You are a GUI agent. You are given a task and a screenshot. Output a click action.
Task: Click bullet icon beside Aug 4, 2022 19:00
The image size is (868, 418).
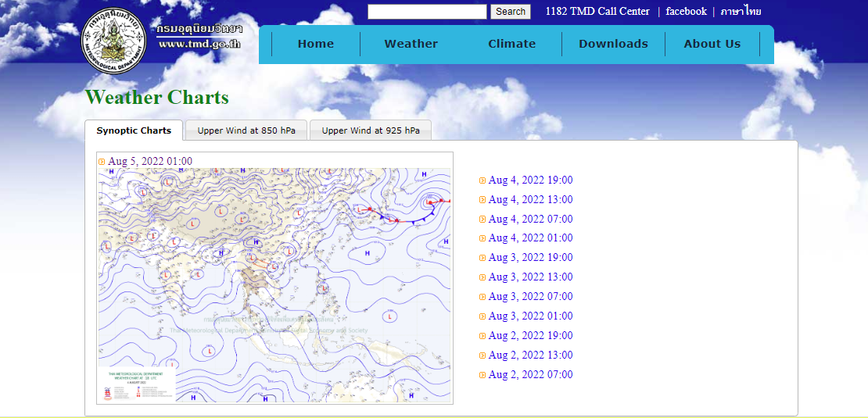(x=482, y=180)
